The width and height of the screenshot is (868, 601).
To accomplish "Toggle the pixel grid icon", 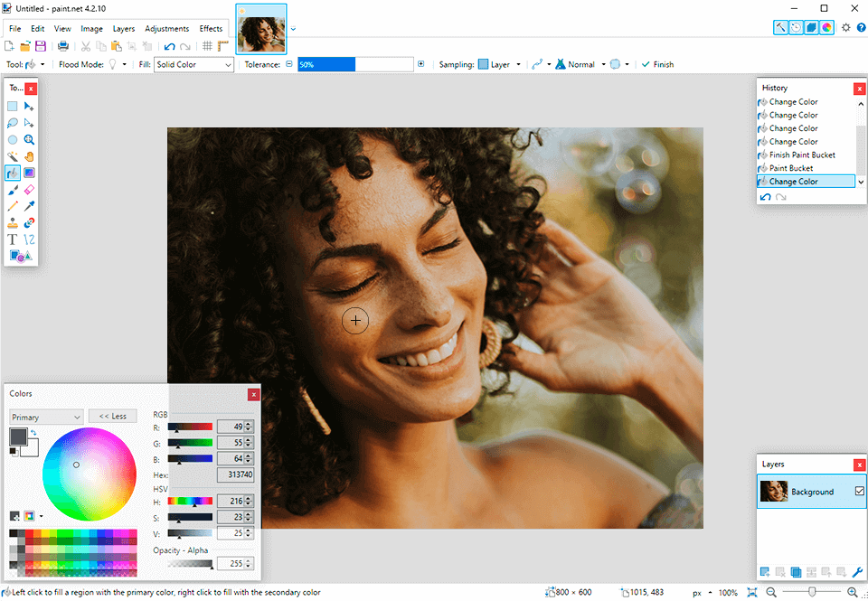I will click(x=207, y=46).
